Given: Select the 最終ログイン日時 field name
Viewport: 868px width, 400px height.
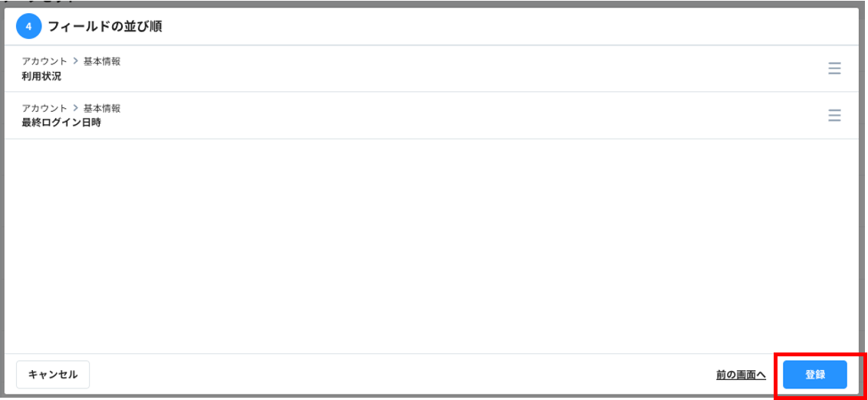Looking at the screenshot, I should pos(61,123).
